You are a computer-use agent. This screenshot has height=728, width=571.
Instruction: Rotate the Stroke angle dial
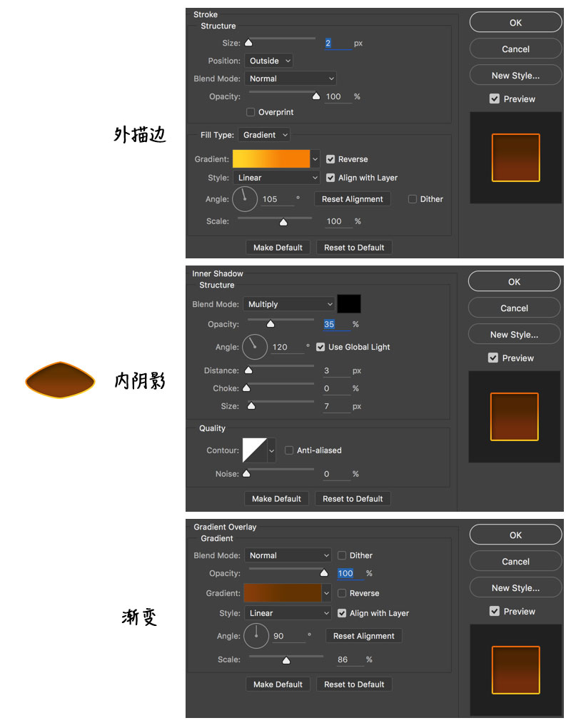245,198
